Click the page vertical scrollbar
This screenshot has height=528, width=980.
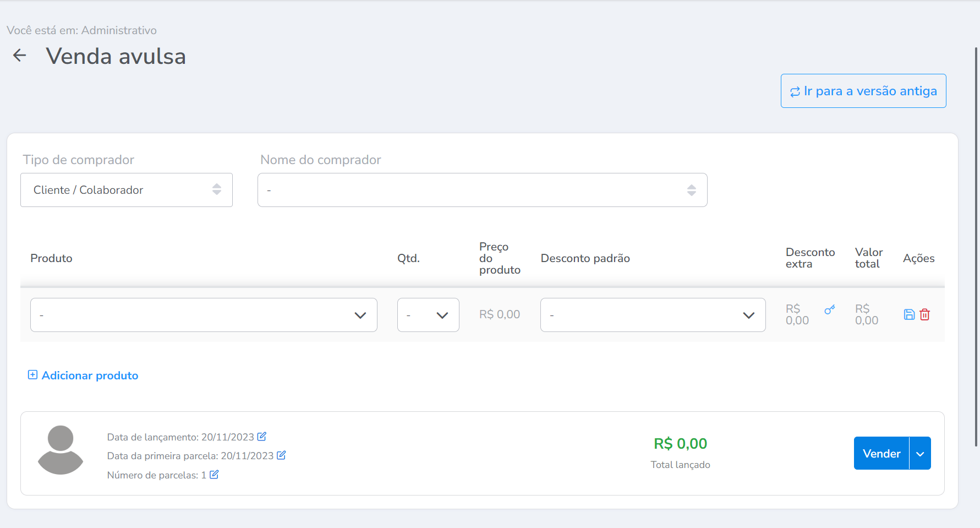[x=976, y=248]
